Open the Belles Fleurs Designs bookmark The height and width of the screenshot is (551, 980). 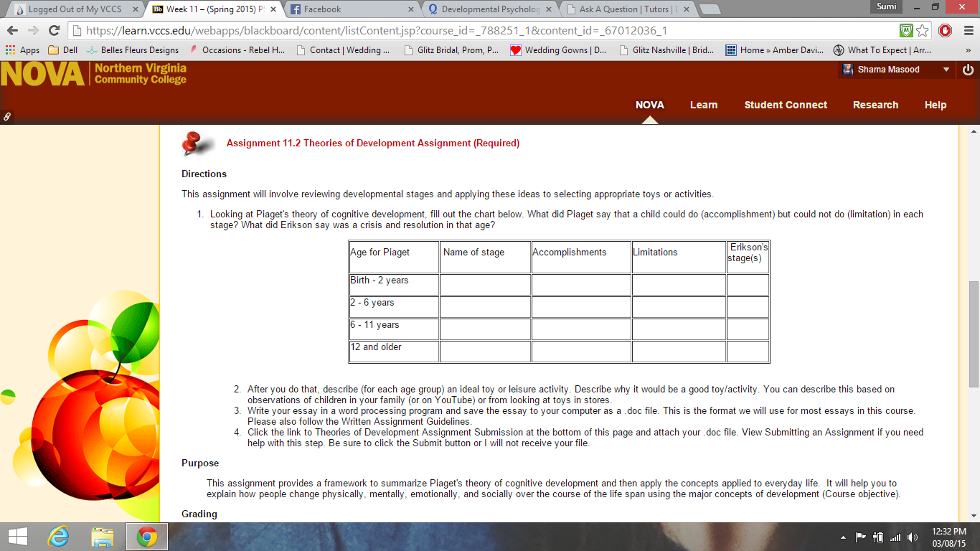coord(133,50)
